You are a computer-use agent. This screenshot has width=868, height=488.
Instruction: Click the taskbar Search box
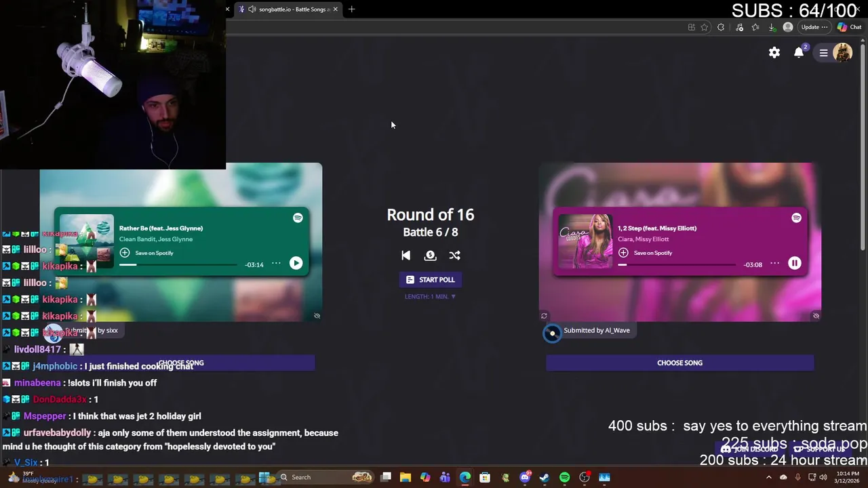tap(327, 477)
